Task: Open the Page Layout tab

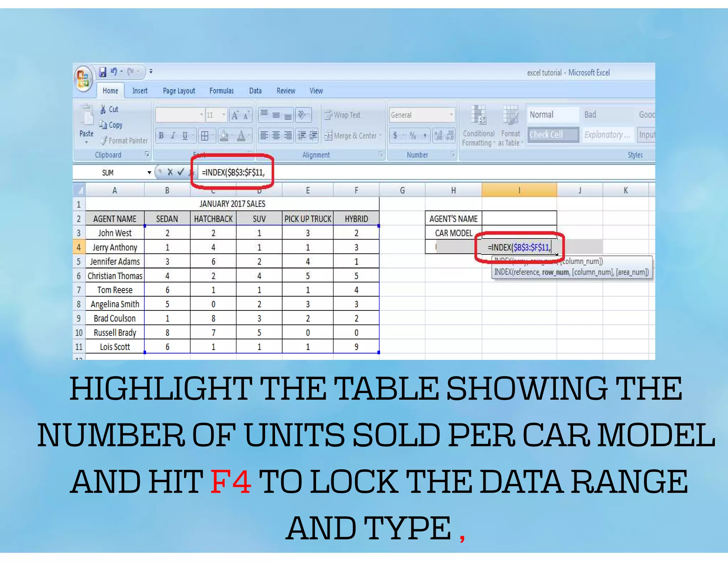Action: point(179,91)
